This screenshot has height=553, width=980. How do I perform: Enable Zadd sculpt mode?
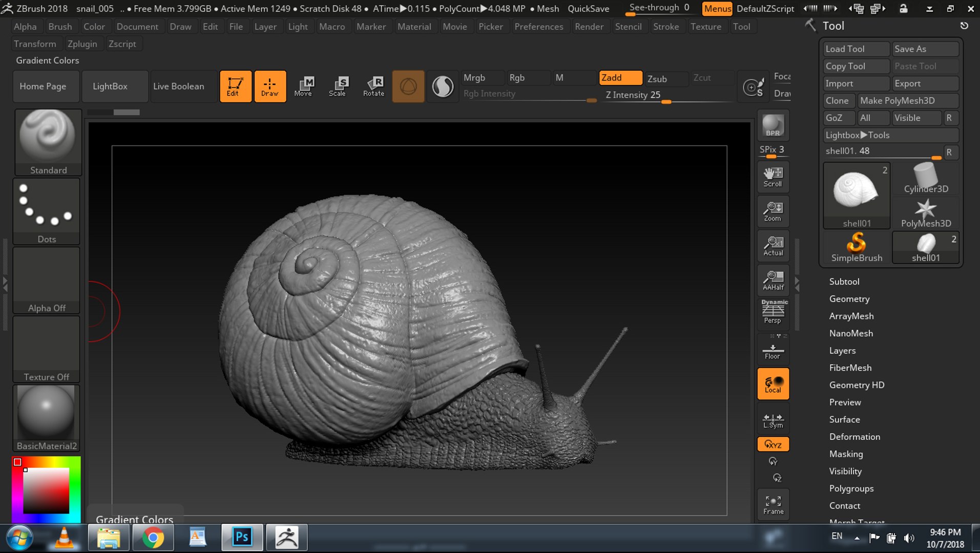[x=620, y=78]
